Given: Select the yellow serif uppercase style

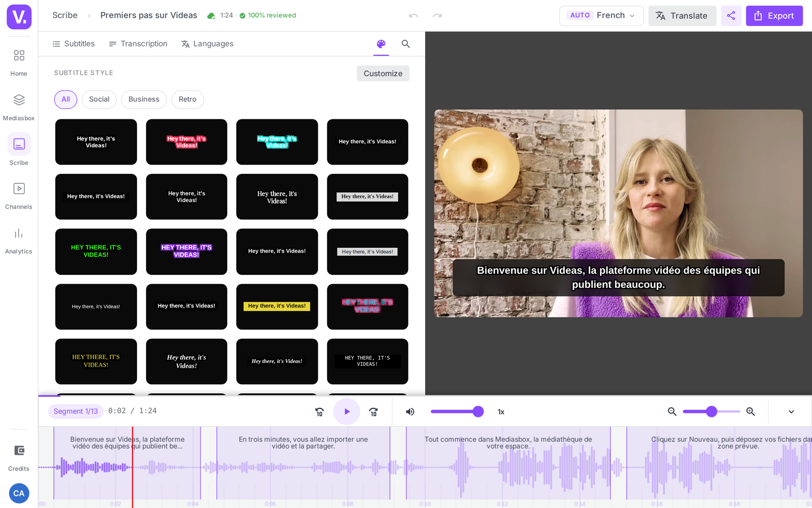Looking at the screenshot, I should point(96,361).
